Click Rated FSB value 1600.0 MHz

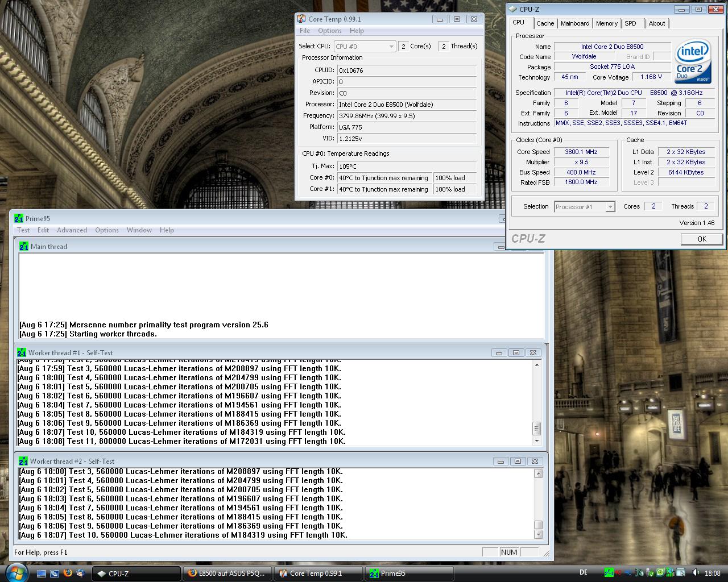[581, 182]
